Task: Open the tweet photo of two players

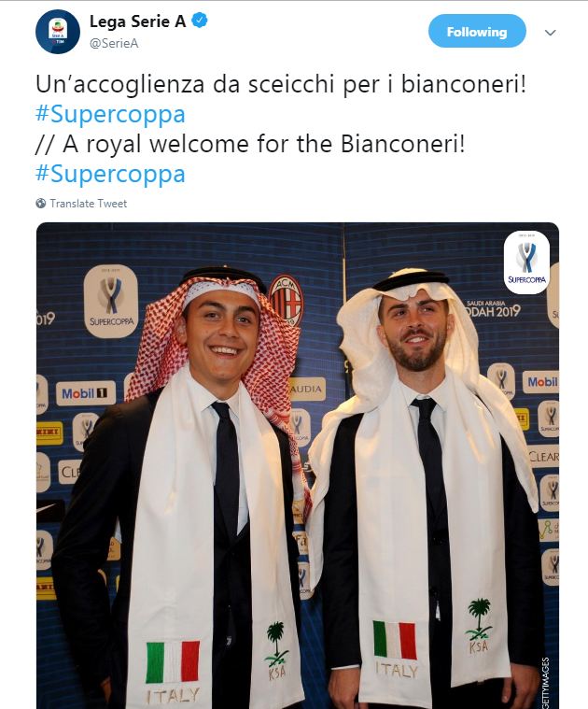Action: (x=298, y=465)
